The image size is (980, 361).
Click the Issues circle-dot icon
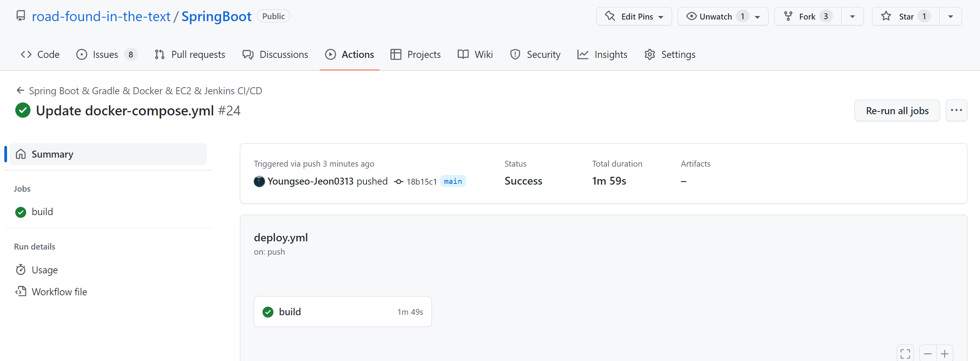point(82,54)
